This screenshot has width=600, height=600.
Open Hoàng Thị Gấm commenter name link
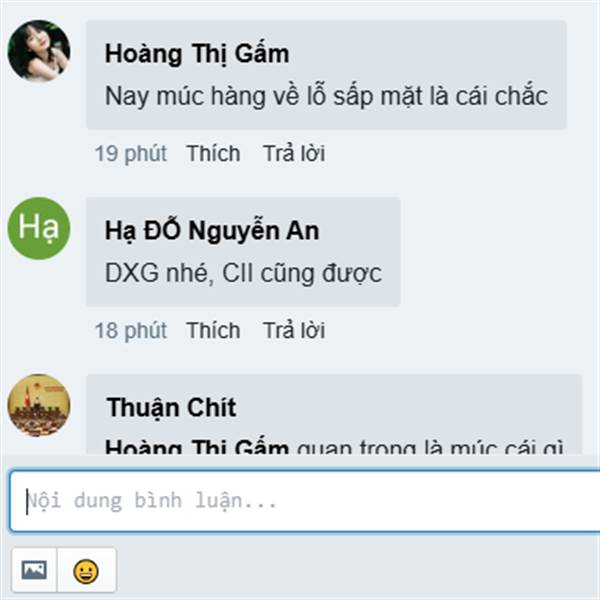click(x=197, y=54)
